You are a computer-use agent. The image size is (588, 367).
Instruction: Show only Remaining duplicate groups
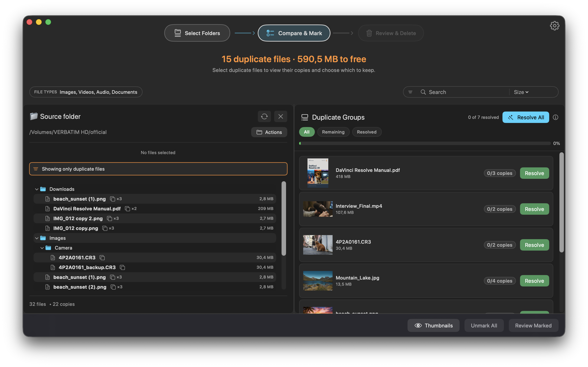pos(333,132)
